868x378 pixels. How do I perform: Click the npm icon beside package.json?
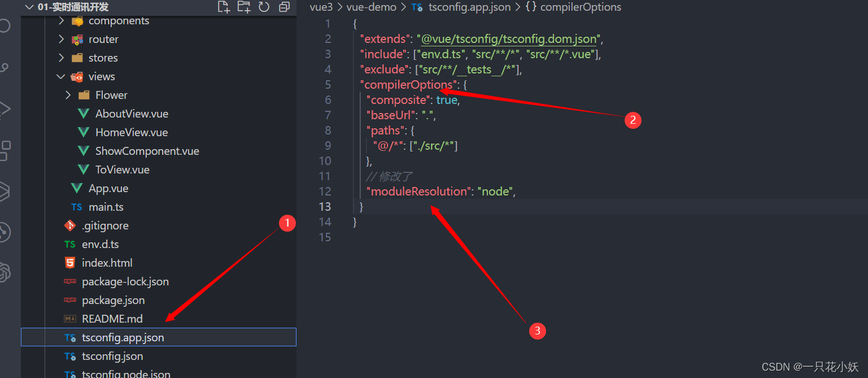(70, 300)
